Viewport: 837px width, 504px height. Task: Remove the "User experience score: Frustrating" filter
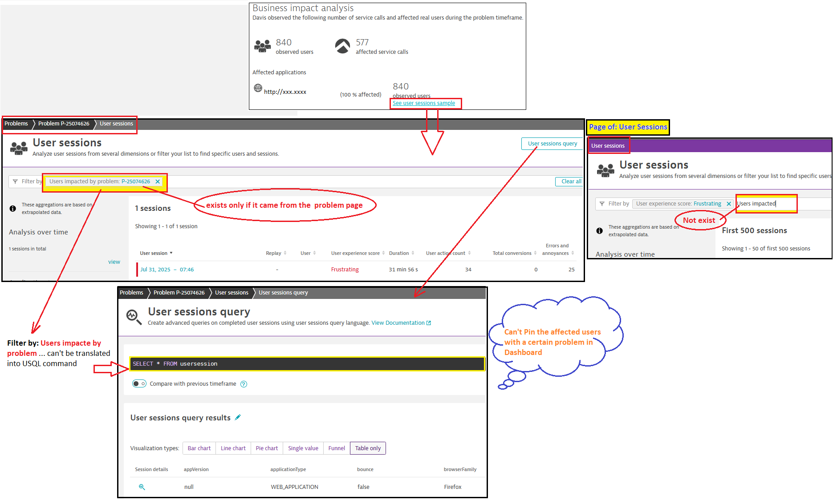tap(730, 203)
